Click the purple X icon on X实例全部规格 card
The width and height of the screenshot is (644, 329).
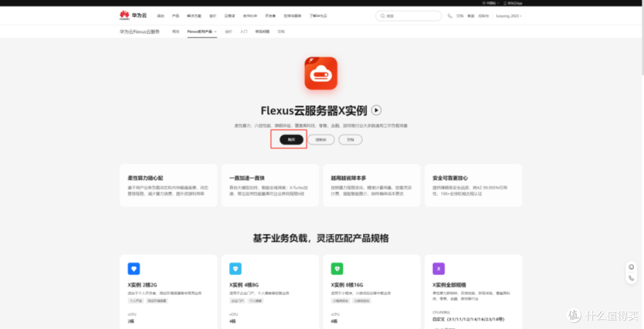point(439,269)
